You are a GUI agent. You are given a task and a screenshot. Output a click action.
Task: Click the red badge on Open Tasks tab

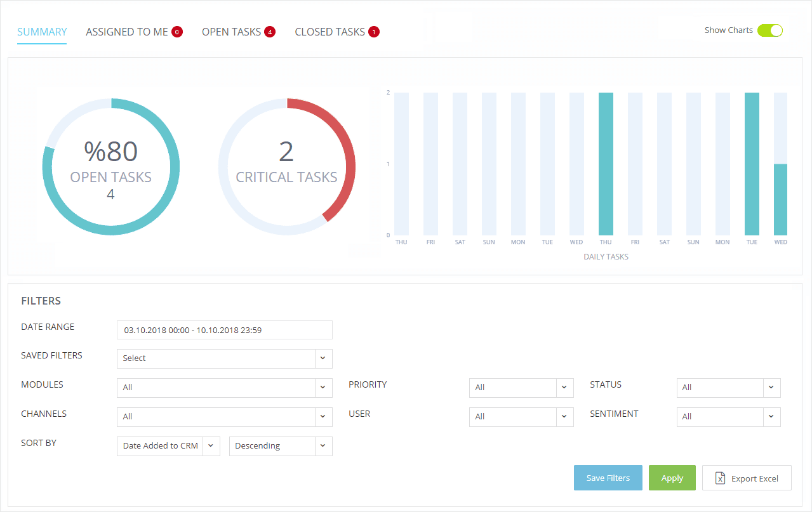click(270, 32)
